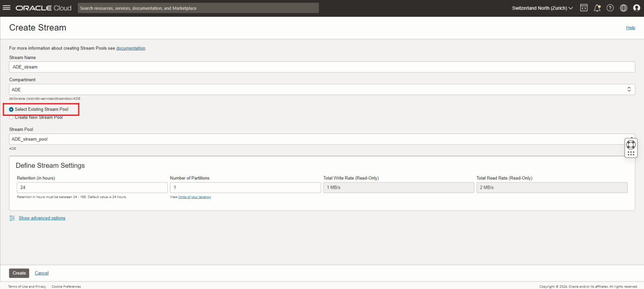644x289 pixels.
Task: Open the help question mark icon
Action: click(x=610, y=8)
